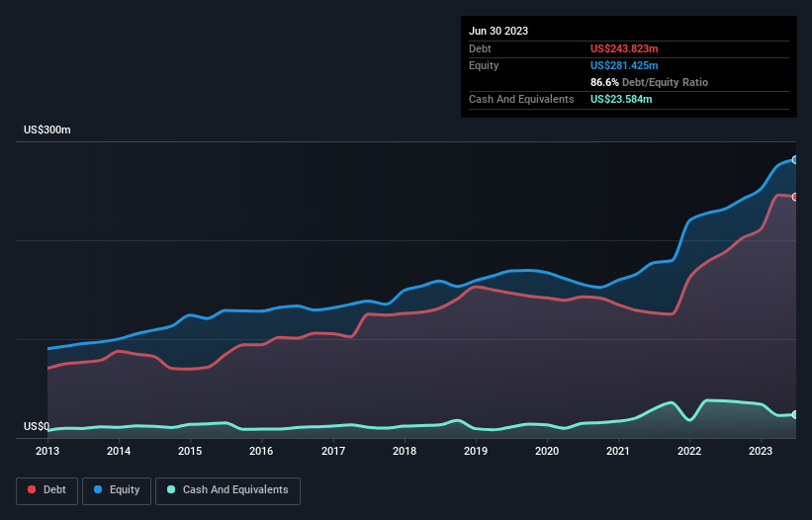The width and height of the screenshot is (812, 520).
Task: Click the US$0 y-axis label
Action: (37, 427)
